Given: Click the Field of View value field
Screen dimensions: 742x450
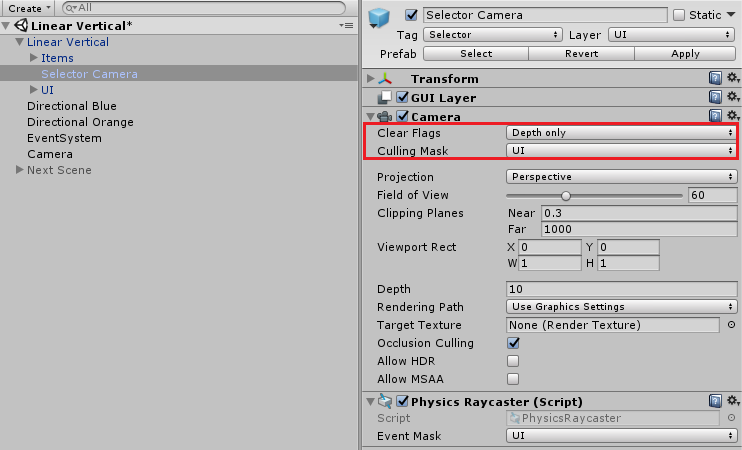Looking at the screenshot, I should click(712, 195).
